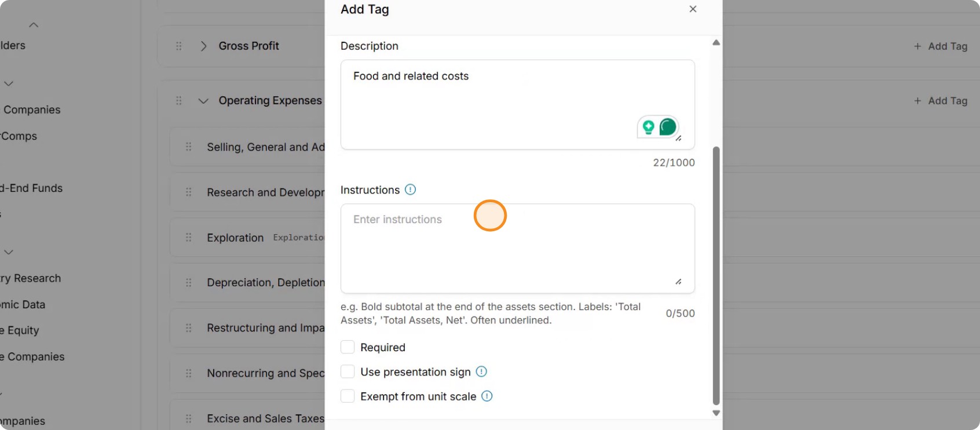Image resolution: width=980 pixels, height=430 pixels.
Task: Click the Grammarly lightbulb suggestion icon
Action: click(648, 127)
